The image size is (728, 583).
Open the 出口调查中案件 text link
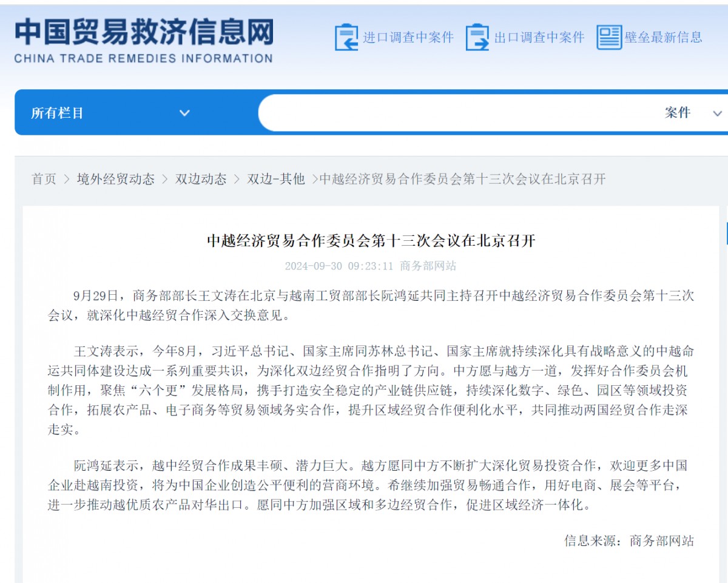[x=539, y=38]
